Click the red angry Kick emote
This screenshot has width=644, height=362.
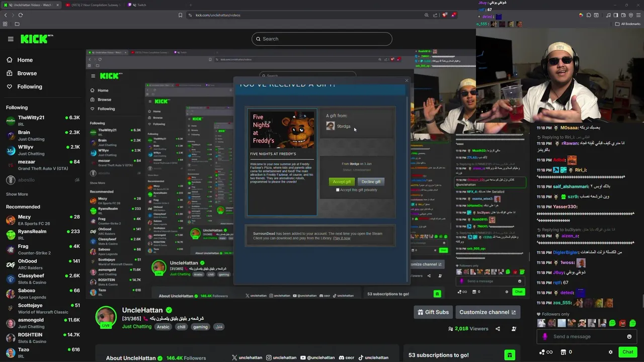click(622, 323)
